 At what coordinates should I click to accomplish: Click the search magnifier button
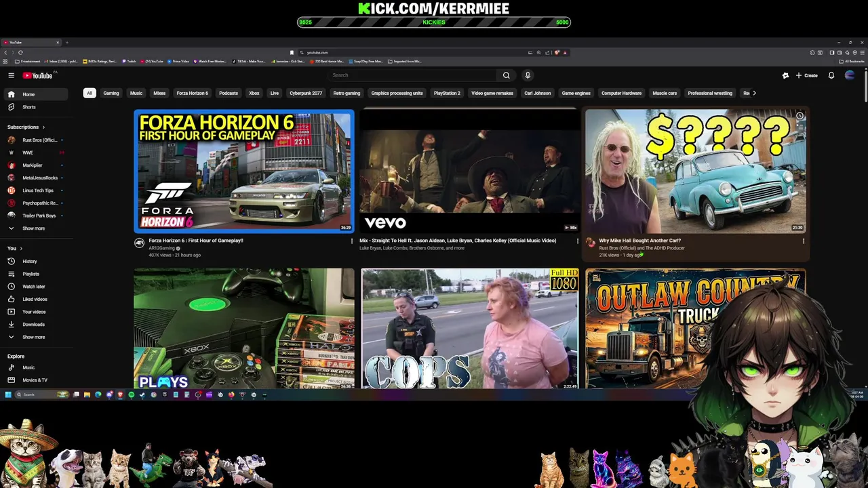(506, 75)
